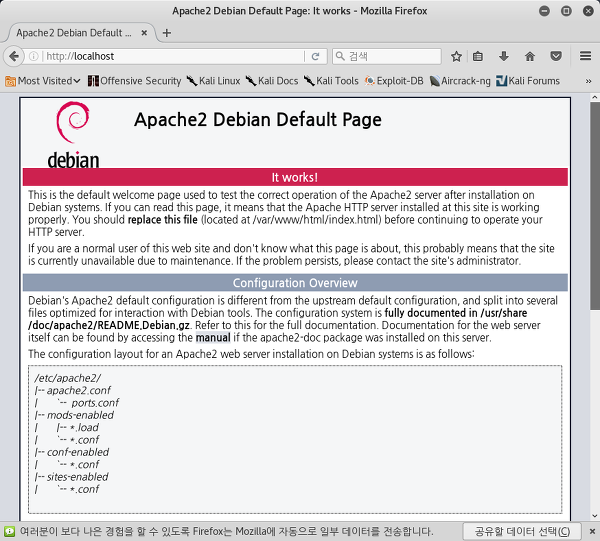
Task: Open the Aircrack-ng bookmark
Action: [460, 81]
